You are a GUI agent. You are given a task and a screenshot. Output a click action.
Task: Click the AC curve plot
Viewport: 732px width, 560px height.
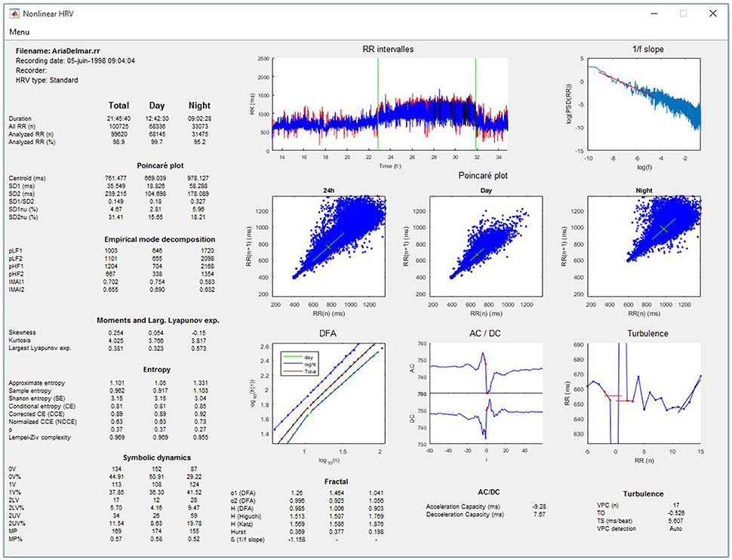click(486, 368)
